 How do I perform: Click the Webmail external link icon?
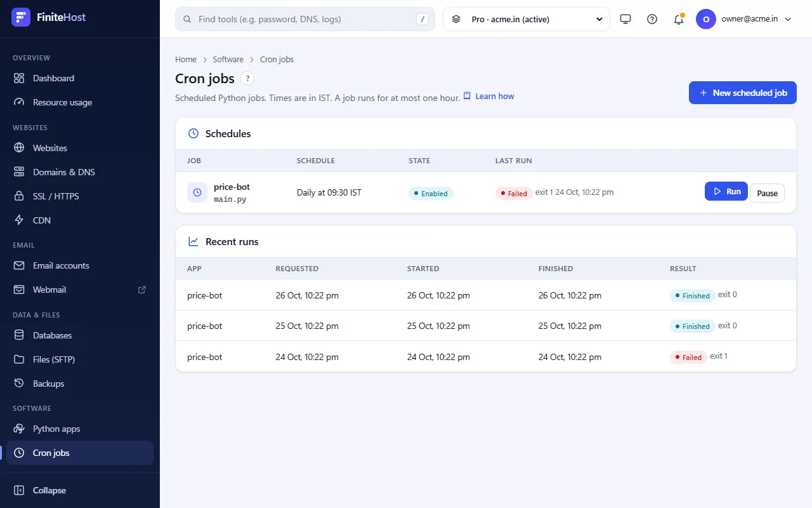pyautogui.click(x=142, y=290)
